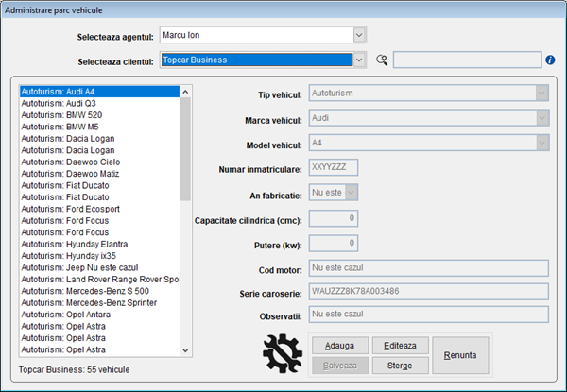Click the magnifier search icon beside client dropdown

(382, 60)
